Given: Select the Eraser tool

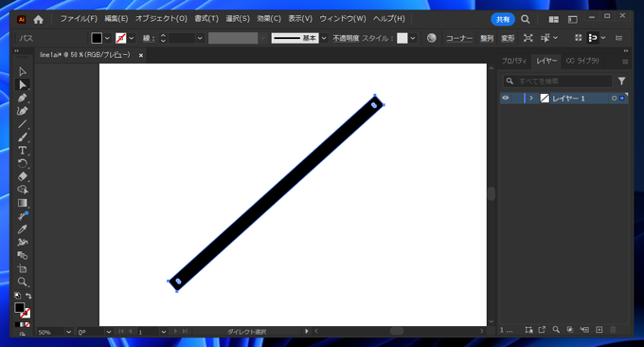Looking at the screenshot, I should pyautogui.click(x=22, y=176).
